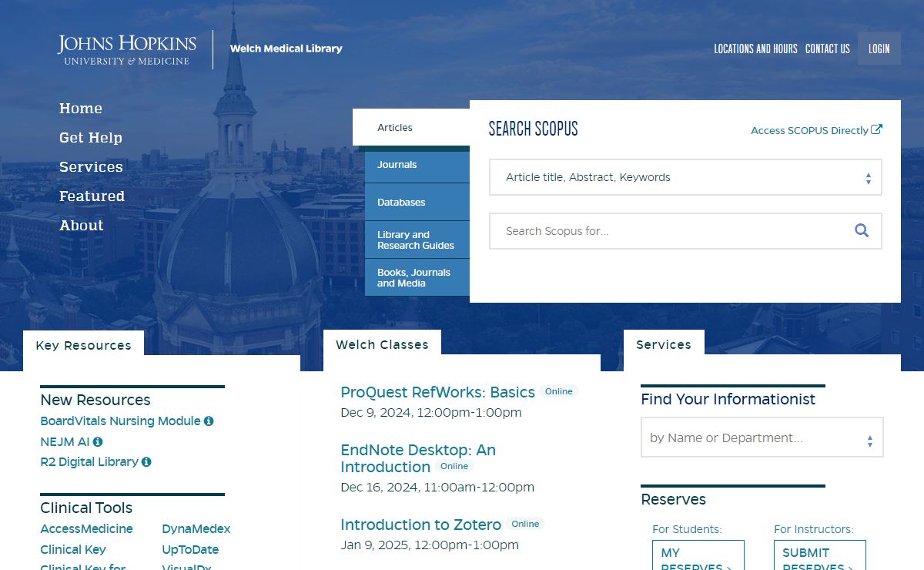Open UpToDate clinical tool

tap(190, 550)
